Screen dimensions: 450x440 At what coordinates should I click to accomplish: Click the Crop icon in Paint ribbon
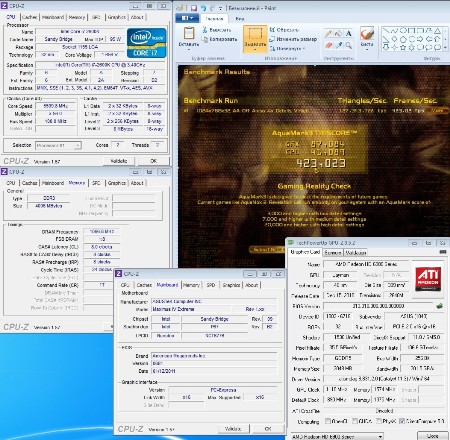(272, 30)
